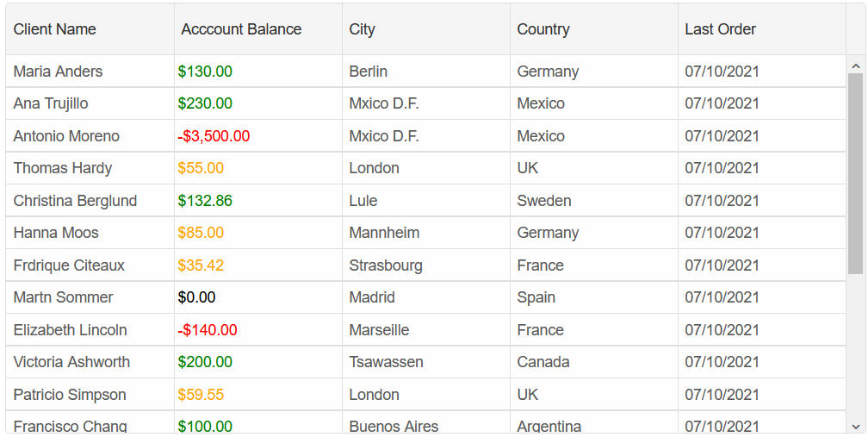Click the vertical scrollbar thumb
Viewport: 868px width, 437px height.
pos(855,173)
